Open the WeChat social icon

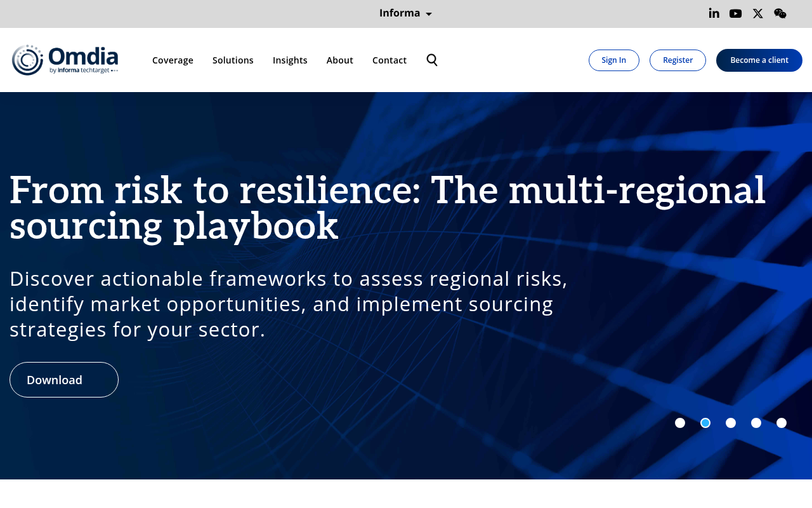pyautogui.click(x=780, y=13)
